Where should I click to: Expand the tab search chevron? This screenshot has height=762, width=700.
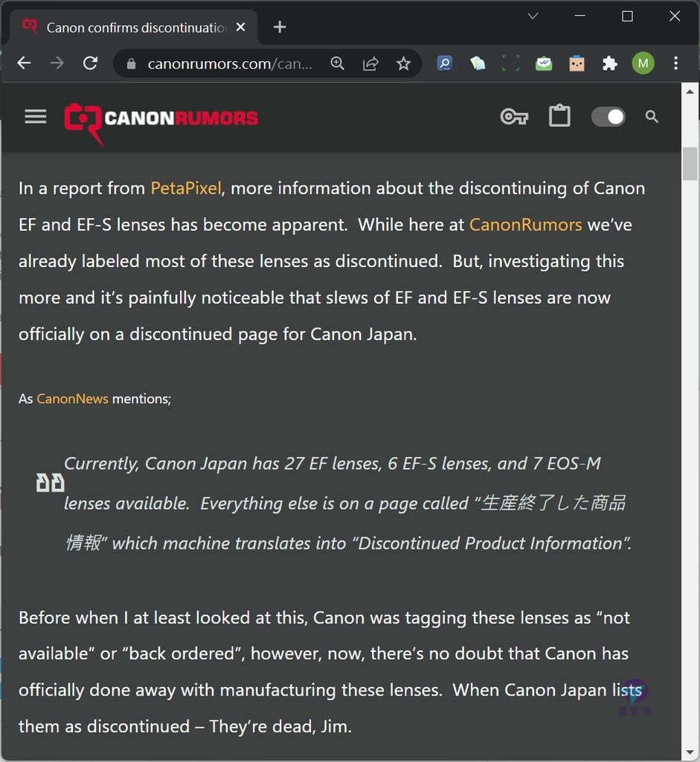click(533, 16)
